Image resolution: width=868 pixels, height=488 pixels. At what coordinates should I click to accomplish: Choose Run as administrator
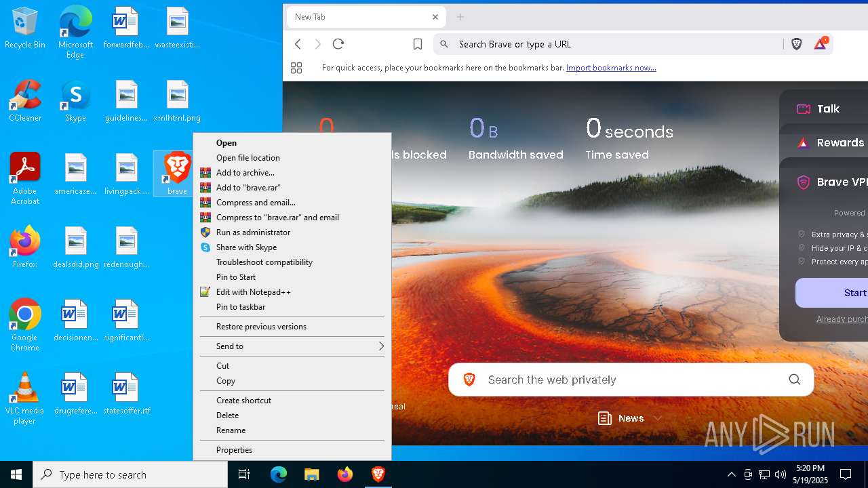pyautogui.click(x=292, y=232)
